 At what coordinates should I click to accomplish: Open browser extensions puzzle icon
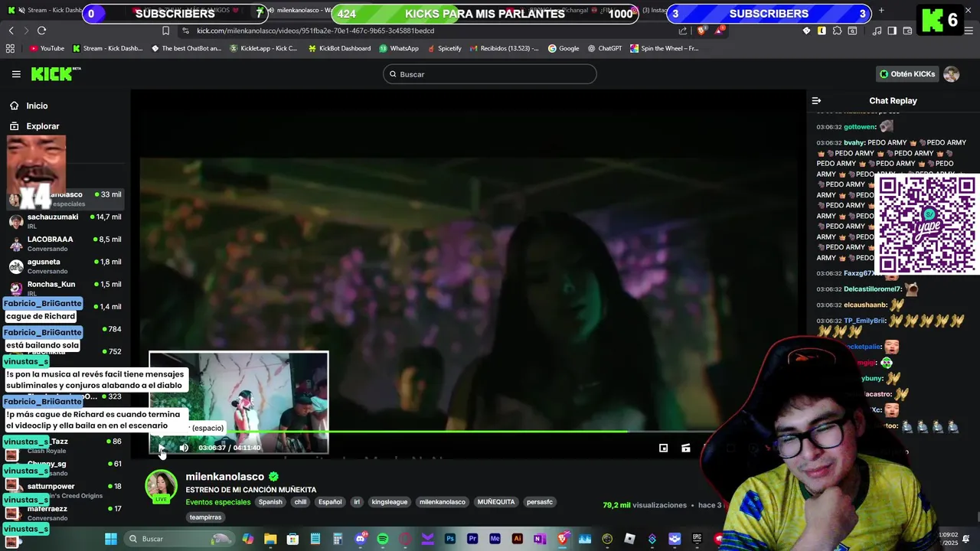pos(837,31)
